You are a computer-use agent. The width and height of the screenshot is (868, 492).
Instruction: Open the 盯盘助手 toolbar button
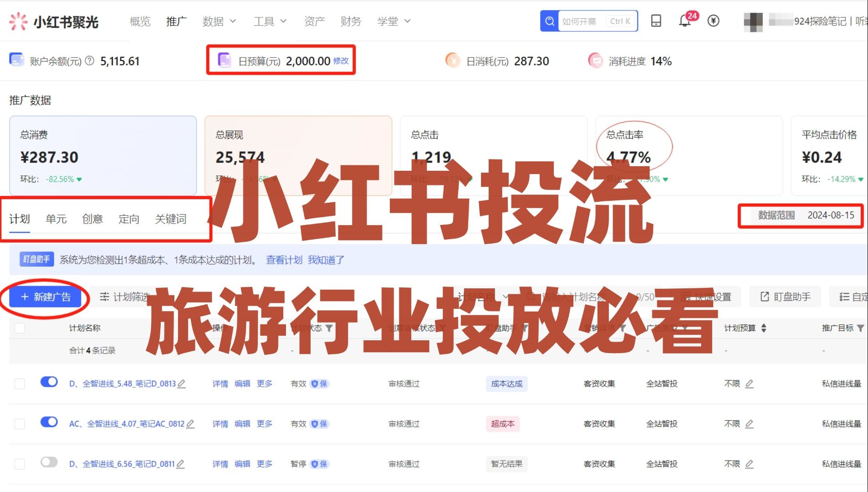(786, 297)
